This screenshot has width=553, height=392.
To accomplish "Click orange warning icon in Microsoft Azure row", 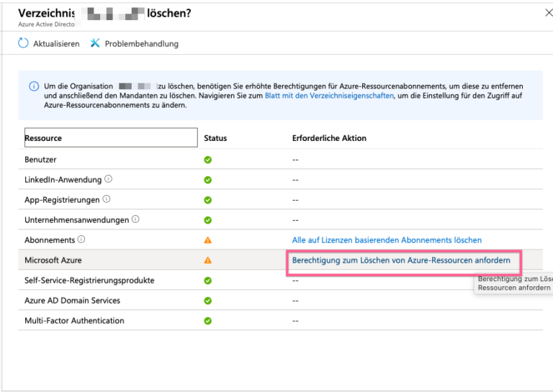I will click(208, 260).
